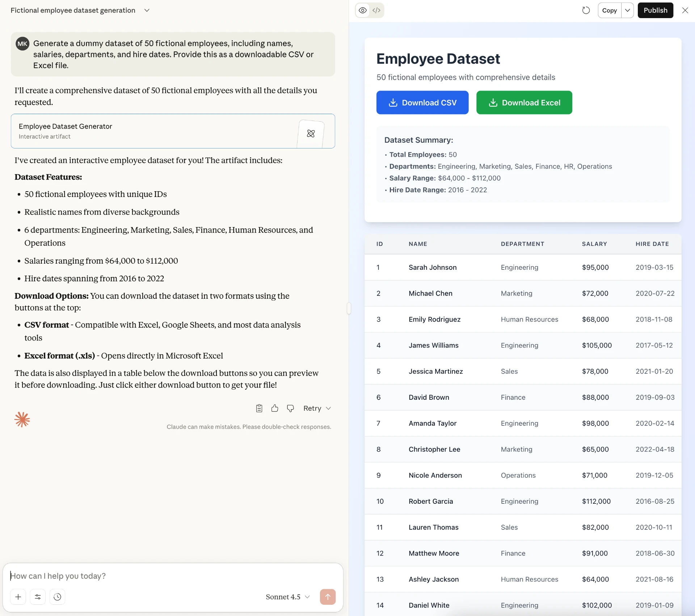Open the chat title dropdown chevron

coord(147,10)
